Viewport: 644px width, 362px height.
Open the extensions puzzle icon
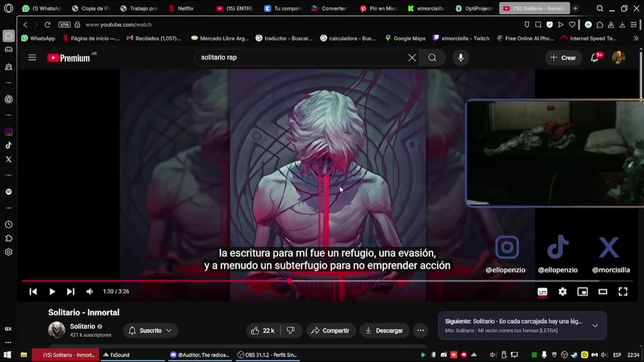click(x=600, y=25)
